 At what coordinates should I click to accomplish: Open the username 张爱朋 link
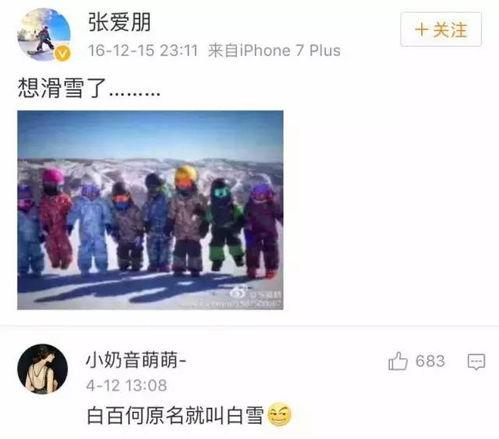[120, 22]
